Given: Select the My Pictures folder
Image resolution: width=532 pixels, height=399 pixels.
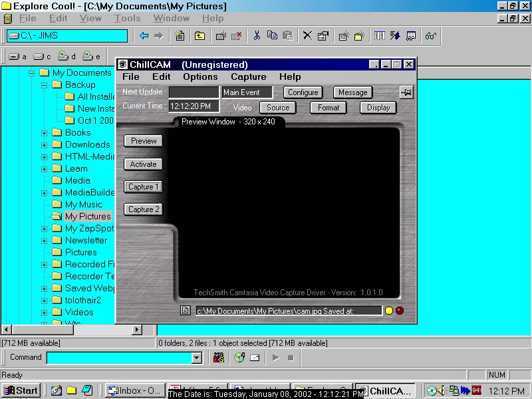Looking at the screenshot, I should (x=88, y=217).
